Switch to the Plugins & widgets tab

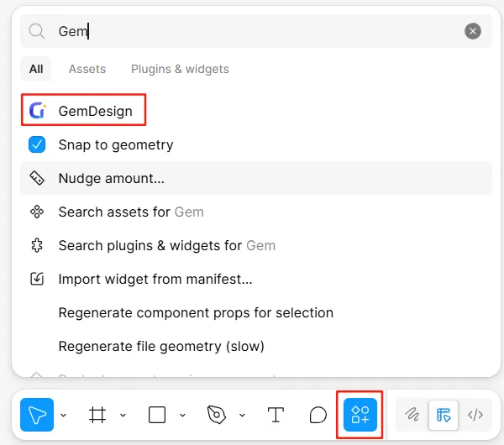click(180, 69)
